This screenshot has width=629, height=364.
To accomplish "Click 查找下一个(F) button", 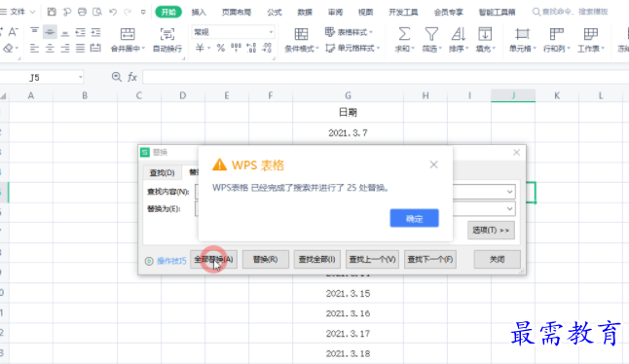I will click(430, 259).
